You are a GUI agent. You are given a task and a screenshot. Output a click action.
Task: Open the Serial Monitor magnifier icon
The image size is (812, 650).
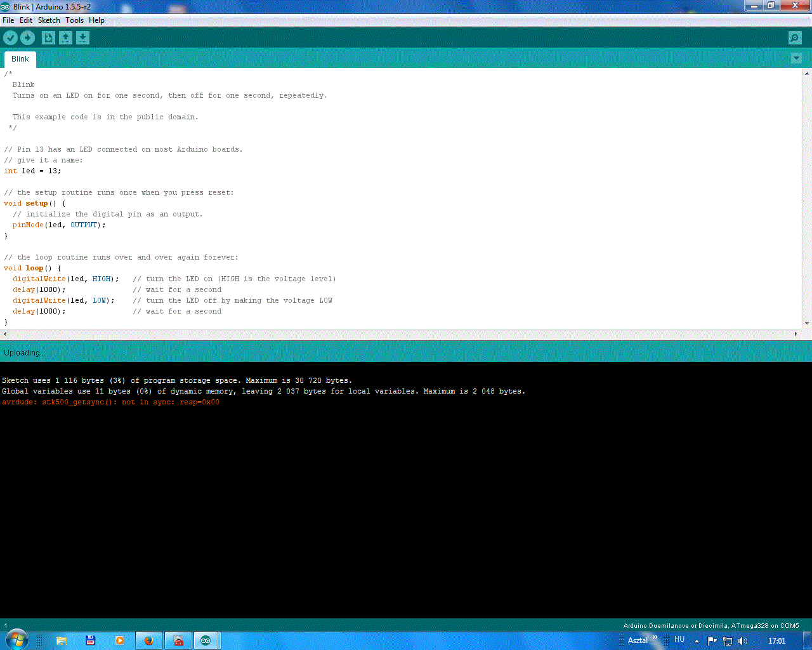pos(795,38)
